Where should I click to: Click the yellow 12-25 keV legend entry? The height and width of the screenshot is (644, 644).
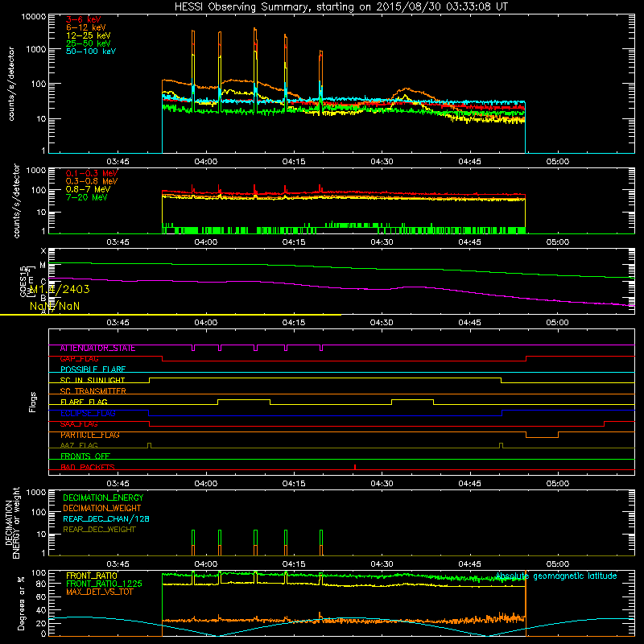click(x=88, y=35)
